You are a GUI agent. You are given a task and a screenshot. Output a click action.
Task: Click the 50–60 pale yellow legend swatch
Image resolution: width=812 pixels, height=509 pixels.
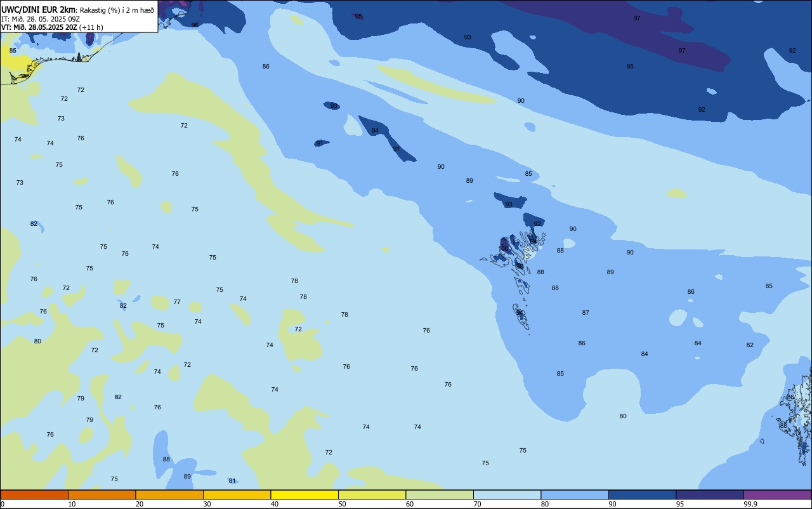coord(372,494)
